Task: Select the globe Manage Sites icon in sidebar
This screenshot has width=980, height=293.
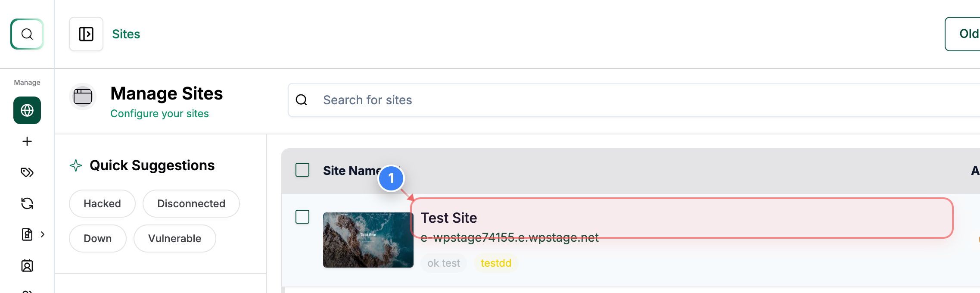Action: (x=27, y=110)
